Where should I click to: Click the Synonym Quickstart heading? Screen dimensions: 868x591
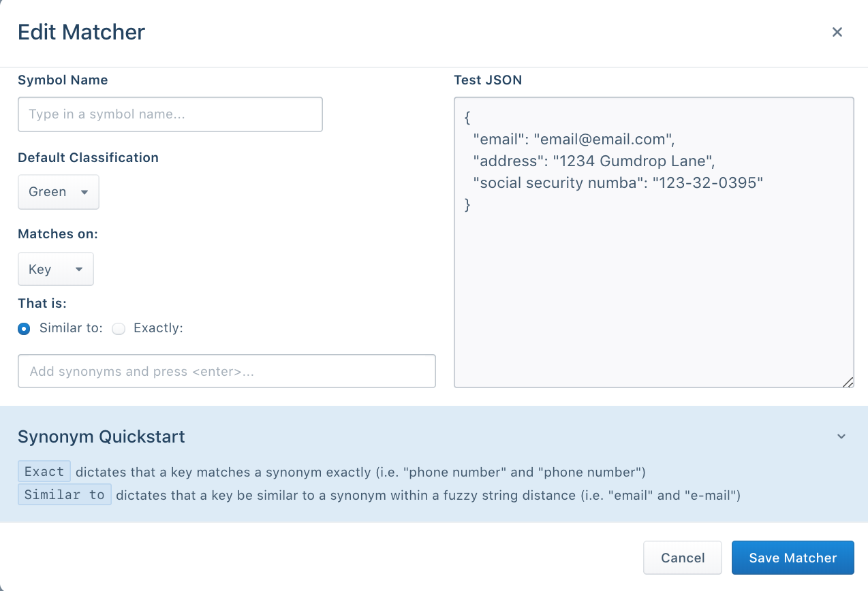point(101,436)
